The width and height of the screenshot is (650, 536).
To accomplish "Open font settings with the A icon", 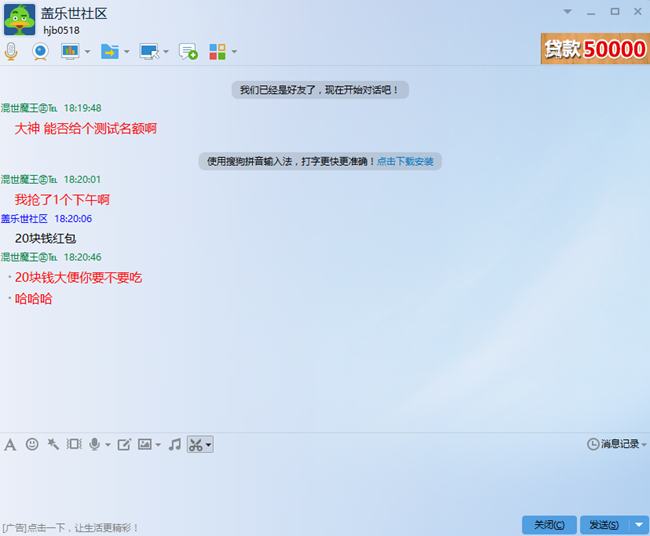I will tap(10, 444).
